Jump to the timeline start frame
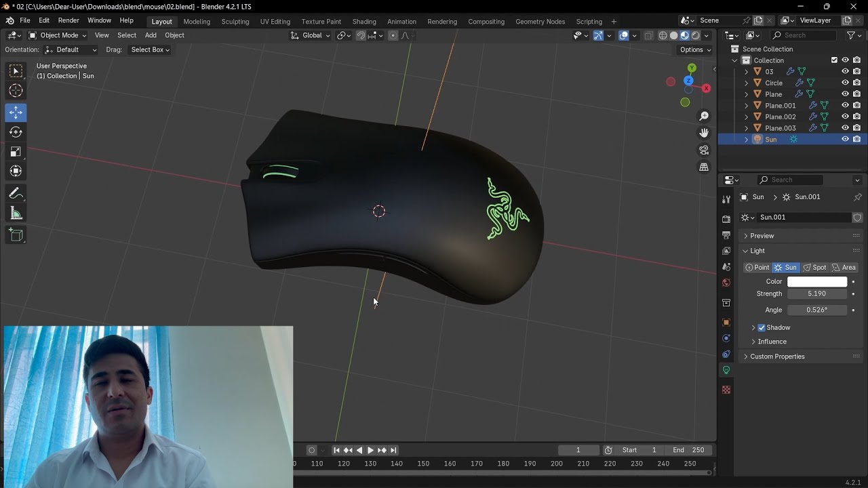The width and height of the screenshot is (868, 488). tap(336, 450)
